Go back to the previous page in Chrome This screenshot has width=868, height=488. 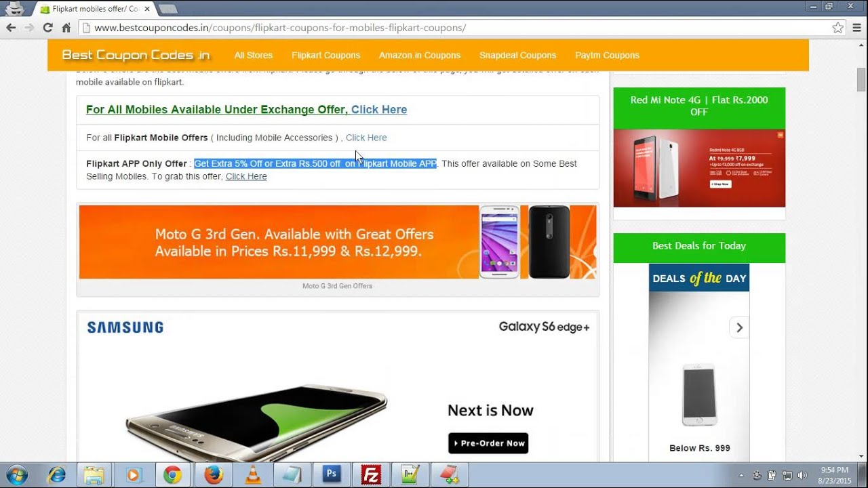[11, 28]
